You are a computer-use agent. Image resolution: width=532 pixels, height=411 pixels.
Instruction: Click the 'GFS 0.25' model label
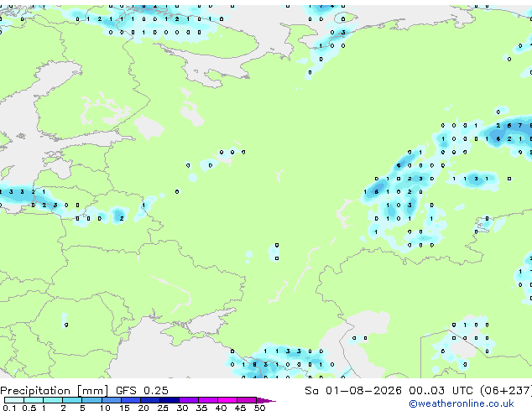142,391
